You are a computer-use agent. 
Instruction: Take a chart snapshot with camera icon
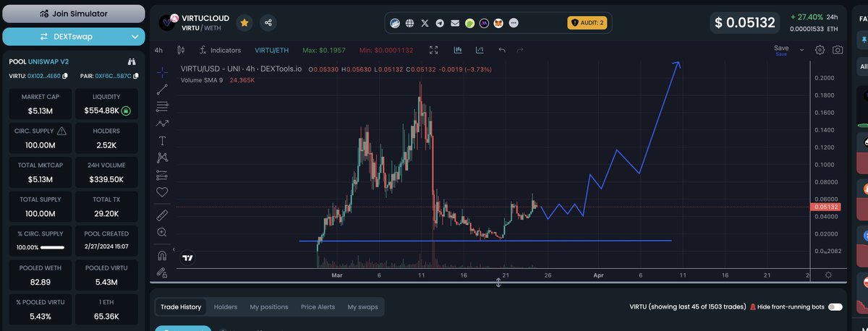(x=838, y=51)
